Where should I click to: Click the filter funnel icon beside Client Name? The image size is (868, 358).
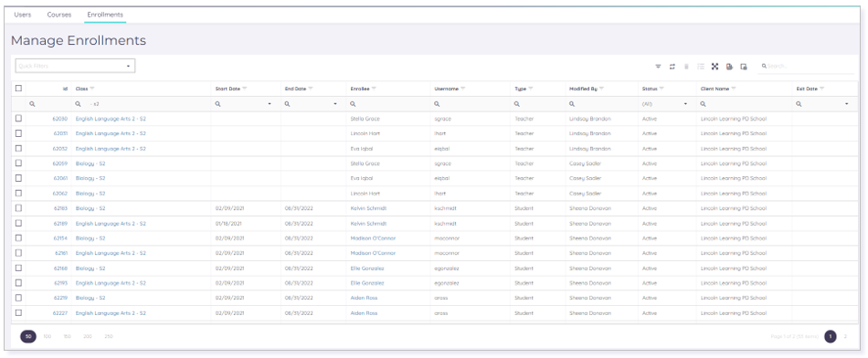735,89
